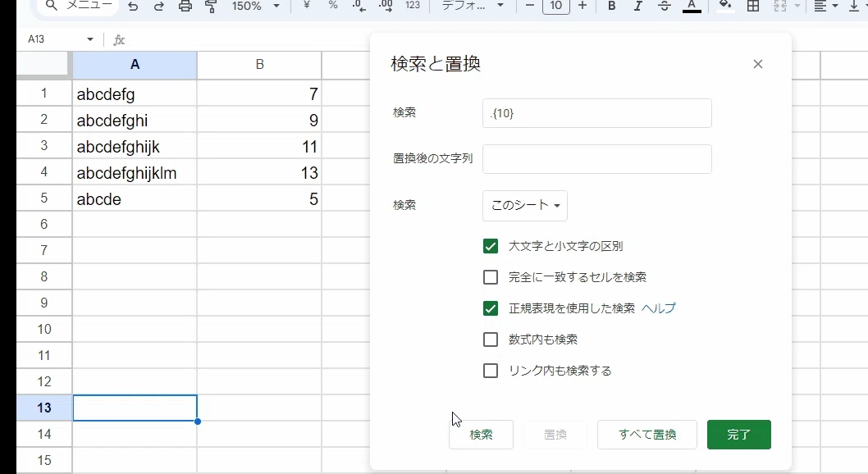This screenshot has height=474, width=868.
Task: Open the horizontal align dropdown
Action: pyautogui.click(x=826, y=6)
